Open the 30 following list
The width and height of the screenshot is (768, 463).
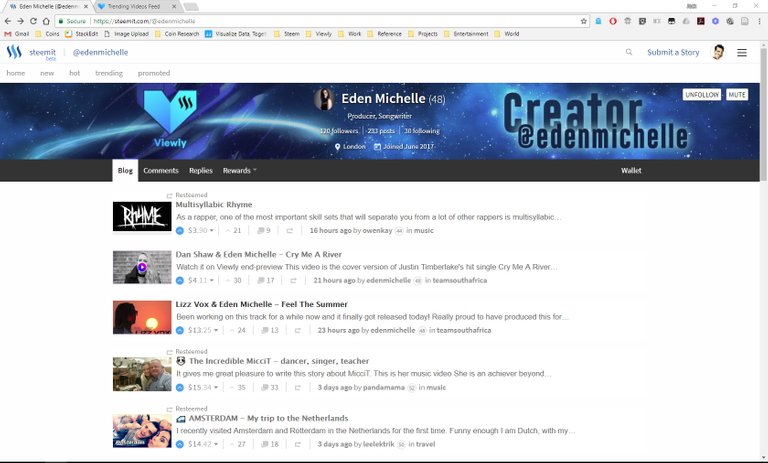422,131
